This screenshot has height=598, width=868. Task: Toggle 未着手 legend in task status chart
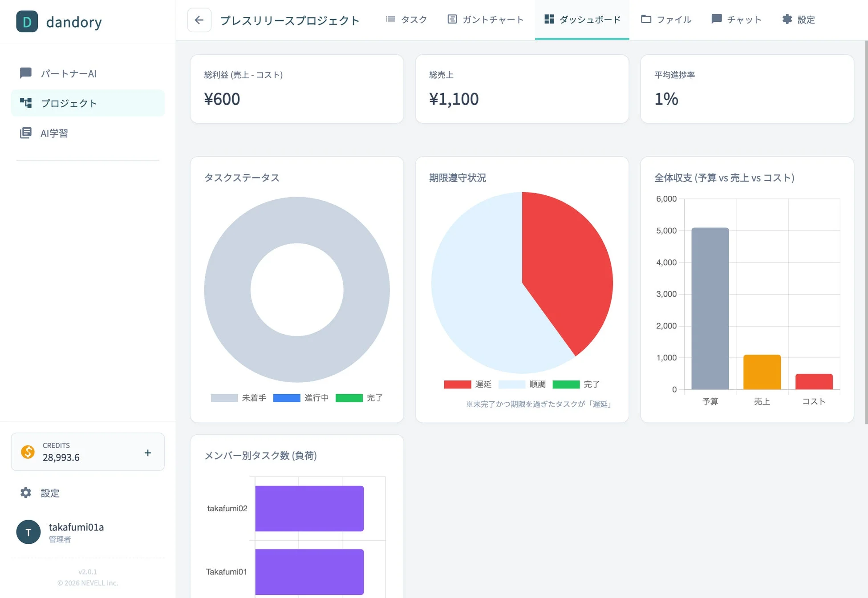(x=224, y=397)
